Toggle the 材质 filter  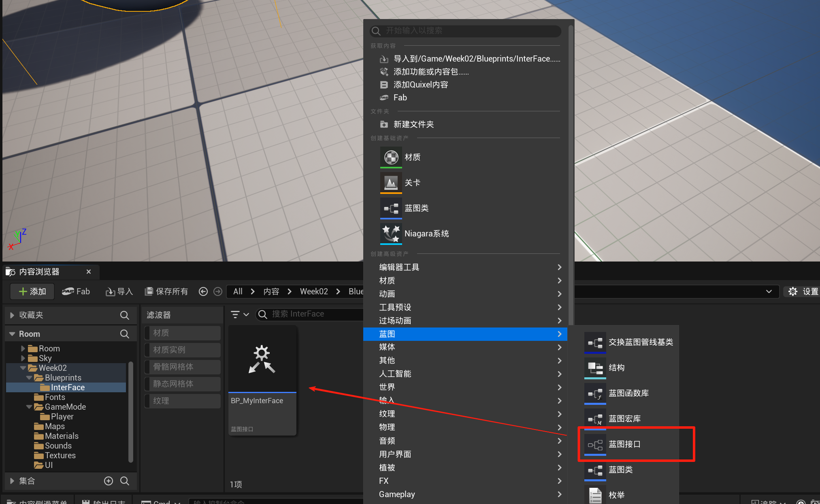(x=182, y=333)
